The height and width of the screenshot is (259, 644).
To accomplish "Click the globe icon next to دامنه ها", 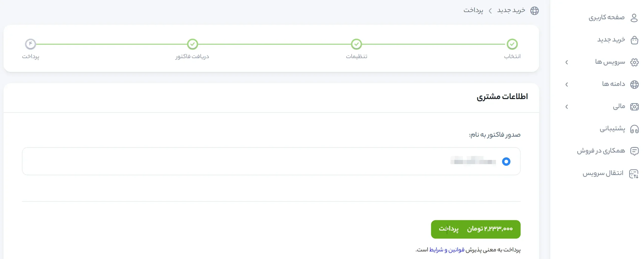I will 634,84.
